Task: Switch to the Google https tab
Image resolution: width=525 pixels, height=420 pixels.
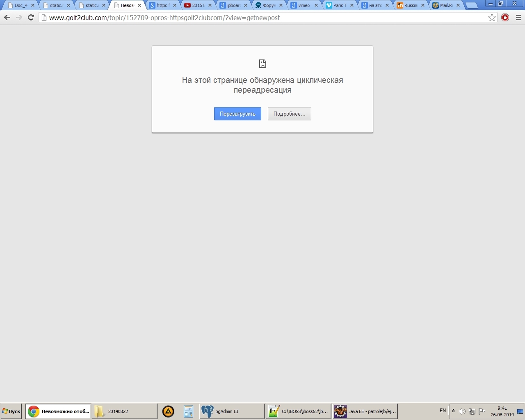Action: [x=162, y=5]
